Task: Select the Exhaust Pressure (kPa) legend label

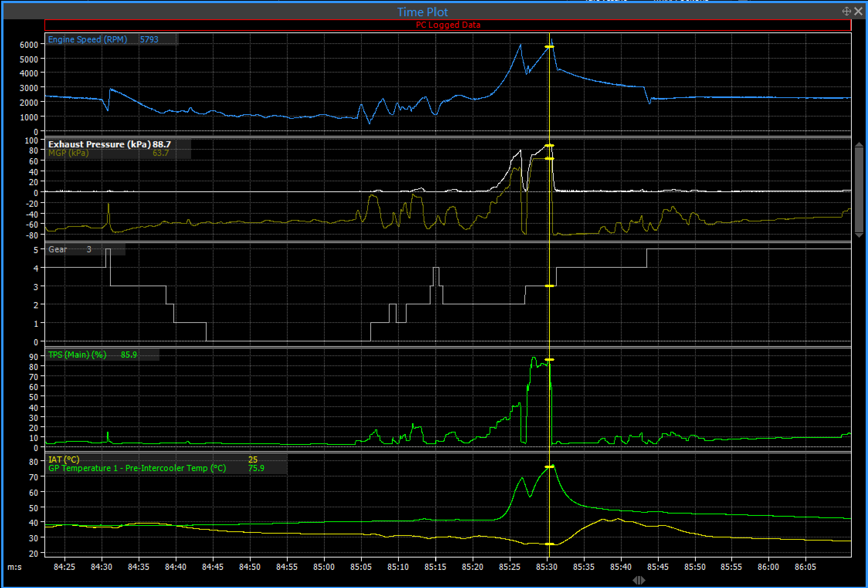Action: [99, 144]
